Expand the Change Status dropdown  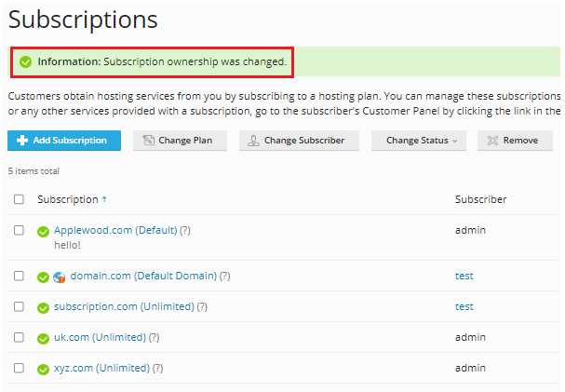click(420, 141)
